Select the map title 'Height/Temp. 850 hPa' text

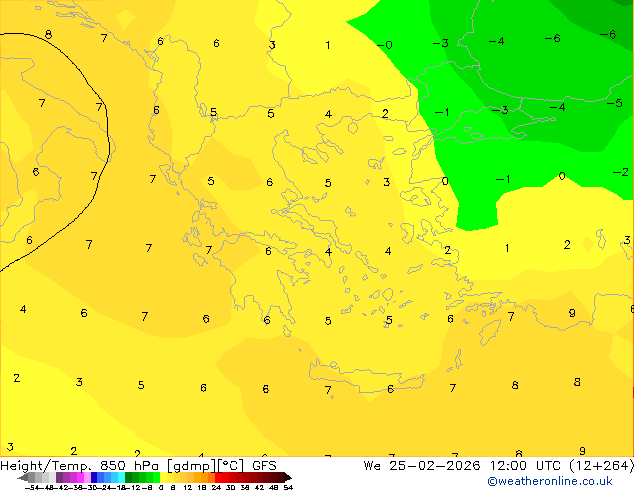pos(79,466)
